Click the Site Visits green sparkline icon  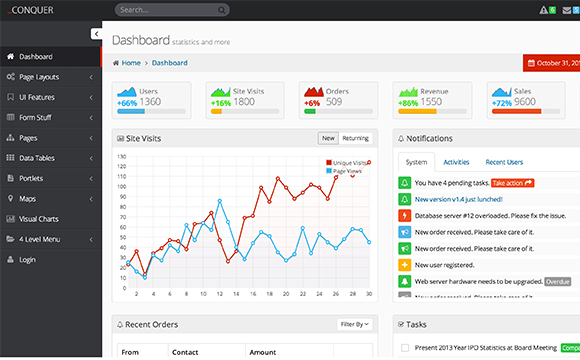(x=220, y=92)
